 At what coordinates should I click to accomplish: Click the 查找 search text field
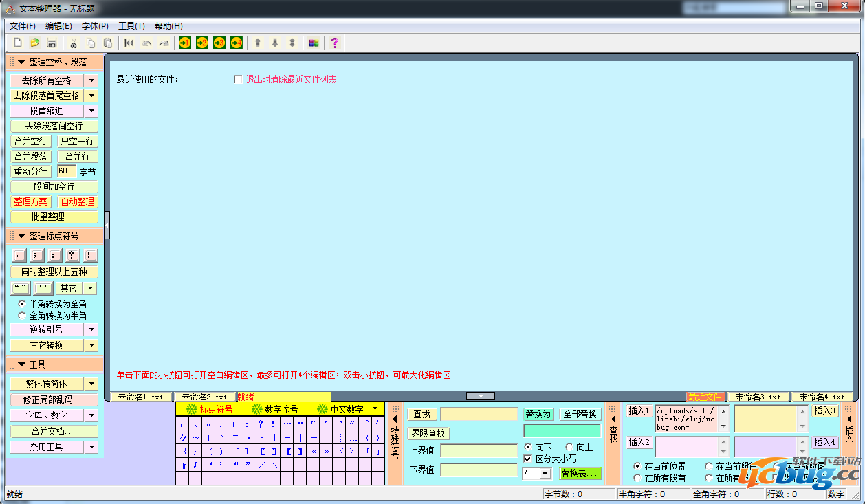[479, 415]
